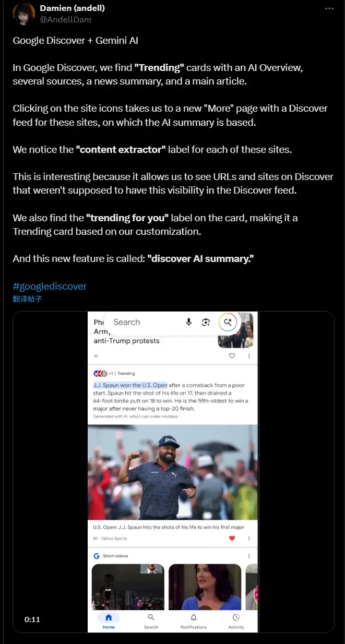Click the 翻译帖子 translate post link
This screenshot has width=345, height=644.
(28, 299)
